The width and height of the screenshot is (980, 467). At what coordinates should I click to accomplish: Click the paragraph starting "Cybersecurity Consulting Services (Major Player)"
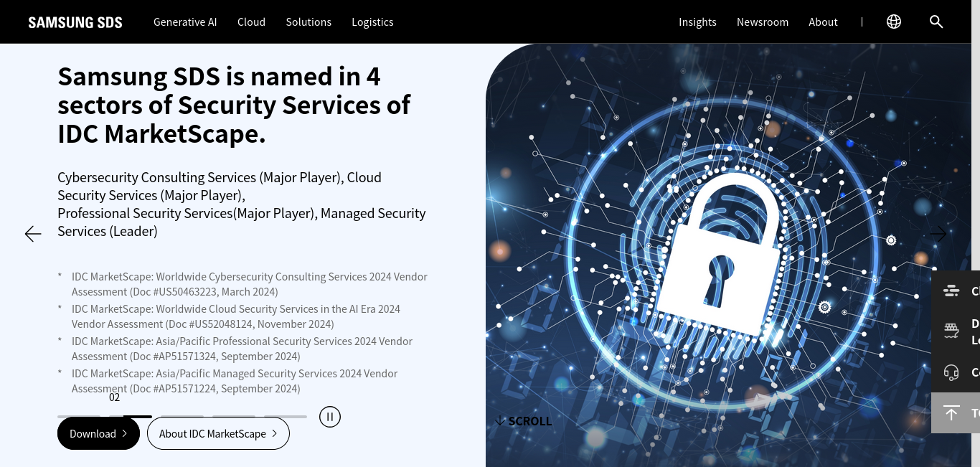click(242, 204)
